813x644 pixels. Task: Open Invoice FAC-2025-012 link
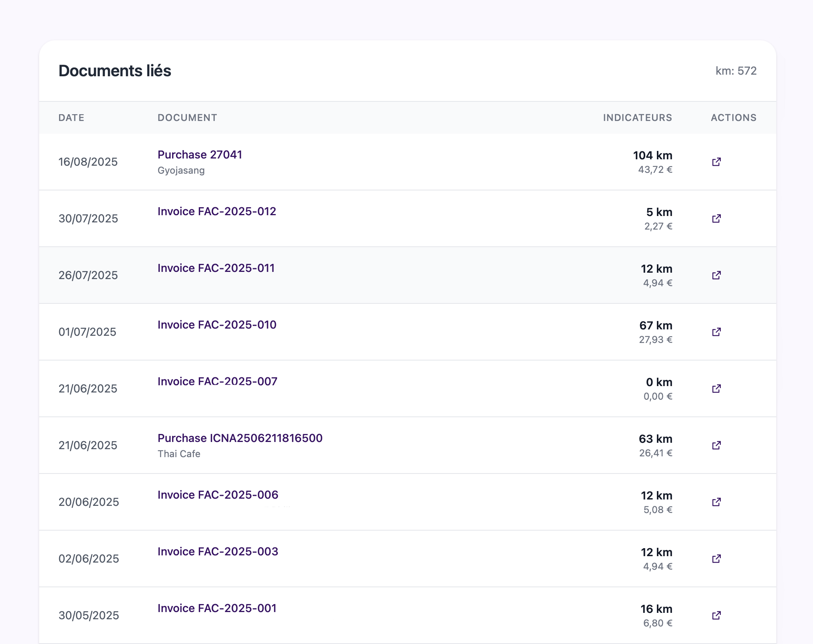click(x=217, y=211)
